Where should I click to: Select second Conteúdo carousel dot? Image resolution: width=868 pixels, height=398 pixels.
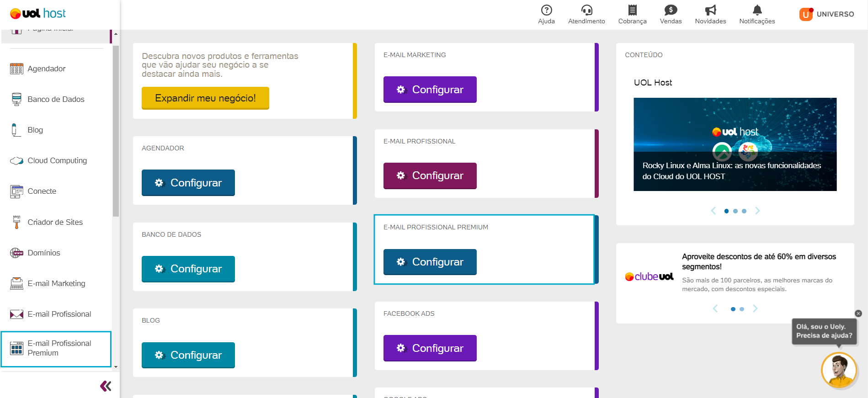735,211
